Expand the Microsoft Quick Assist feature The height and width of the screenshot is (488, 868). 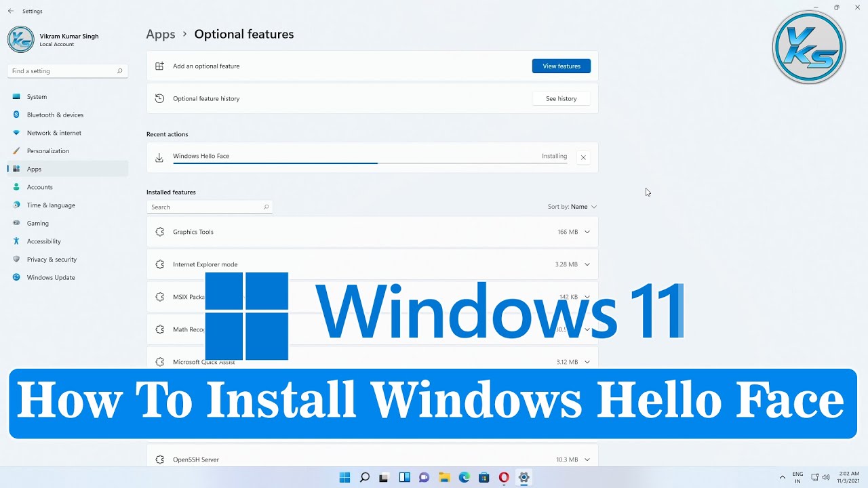pyautogui.click(x=587, y=362)
